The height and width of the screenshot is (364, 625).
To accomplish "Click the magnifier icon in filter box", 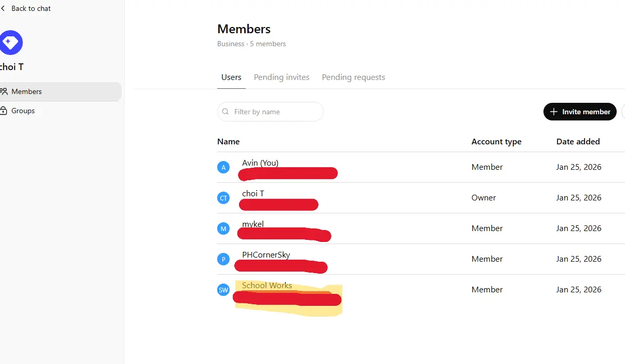I will point(225,112).
